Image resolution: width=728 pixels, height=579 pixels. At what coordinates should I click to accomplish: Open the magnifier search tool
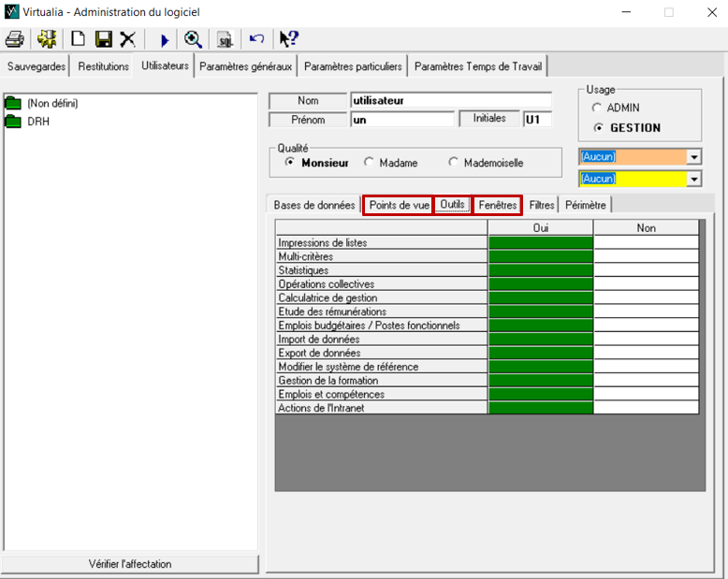[193, 39]
